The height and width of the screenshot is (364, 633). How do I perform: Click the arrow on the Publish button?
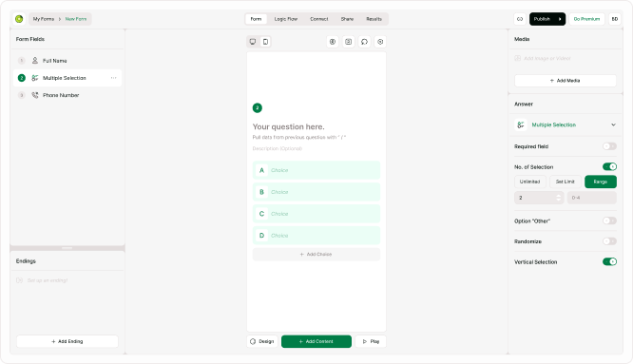click(x=560, y=19)
